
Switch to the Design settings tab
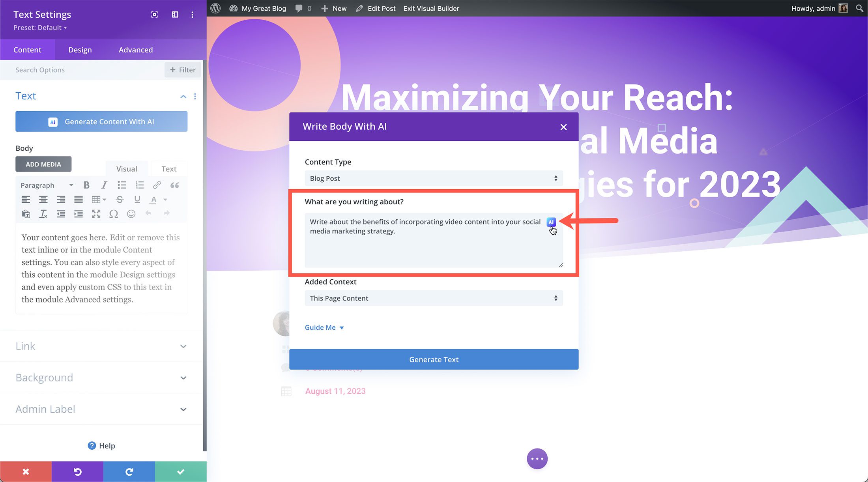[80, 49]
